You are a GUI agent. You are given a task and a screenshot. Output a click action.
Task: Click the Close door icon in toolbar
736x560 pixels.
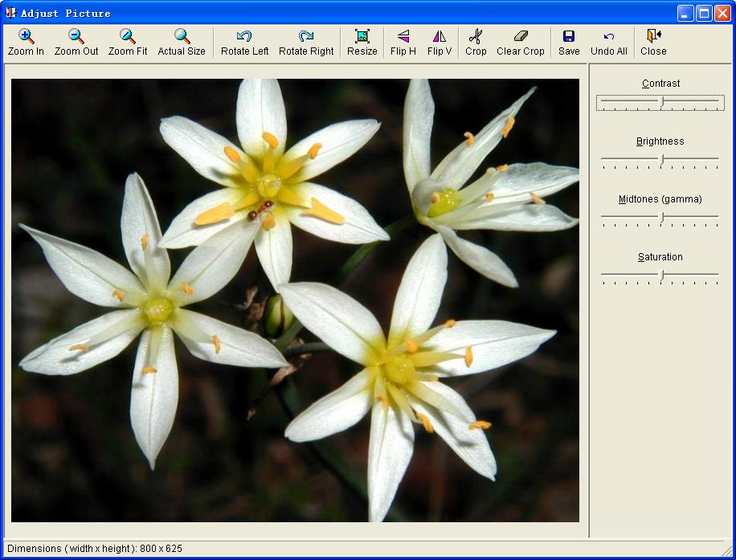653,37
